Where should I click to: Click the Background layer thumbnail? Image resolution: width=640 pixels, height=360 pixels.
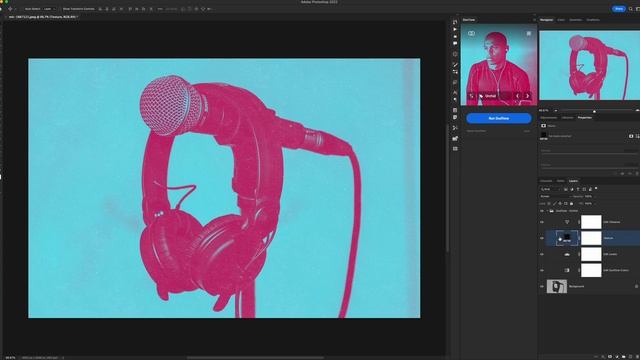click(557, 287)
